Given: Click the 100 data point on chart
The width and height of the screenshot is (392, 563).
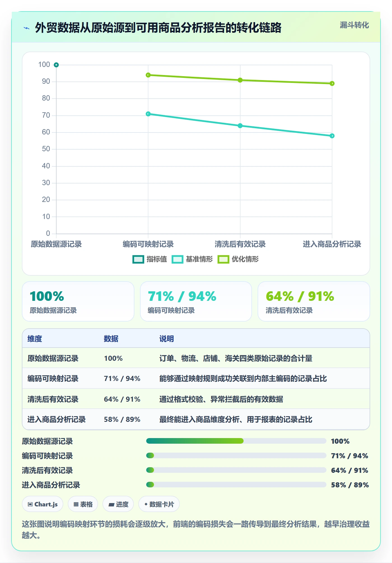Looking at the screenshot, I should (x=56, y=65).
